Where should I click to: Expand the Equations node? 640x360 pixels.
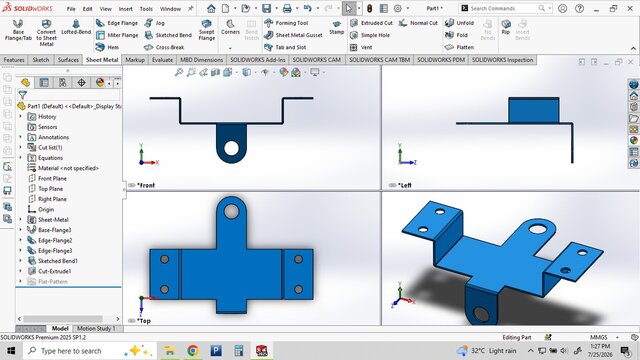coord(20,158)
